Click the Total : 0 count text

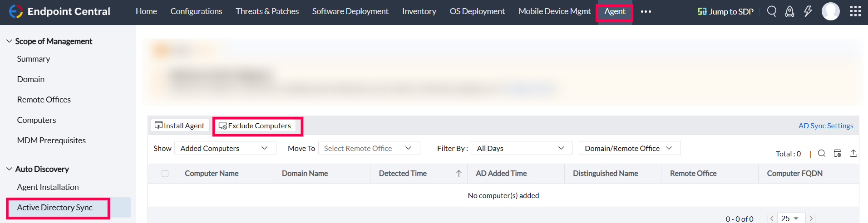tap(788, 154)
